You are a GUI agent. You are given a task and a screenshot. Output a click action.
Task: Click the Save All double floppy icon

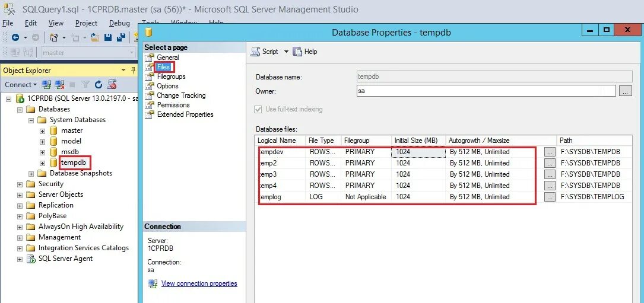(x=120, y=37)
